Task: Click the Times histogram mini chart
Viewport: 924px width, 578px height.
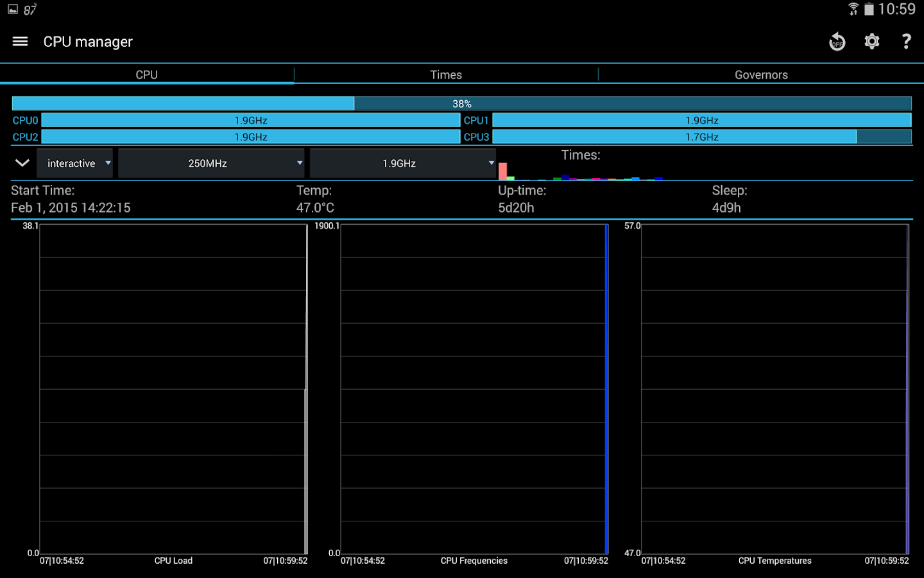Action: tap(581, 171)
